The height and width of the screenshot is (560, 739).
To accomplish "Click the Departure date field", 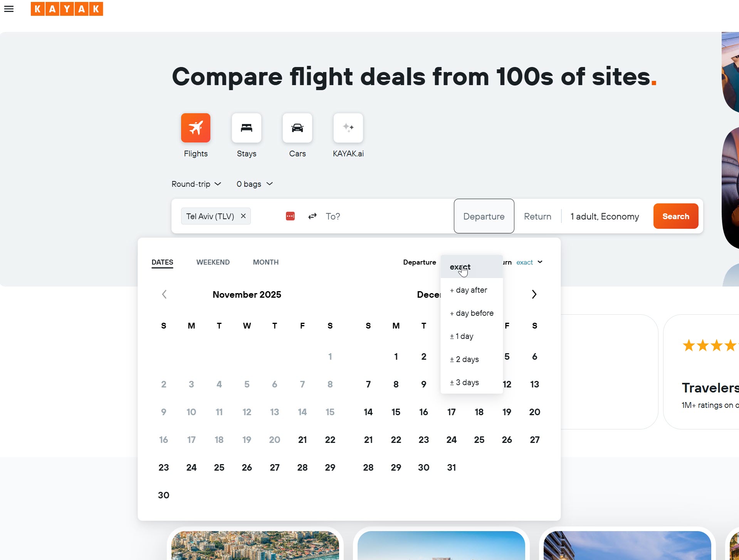I will click(484, 216).
